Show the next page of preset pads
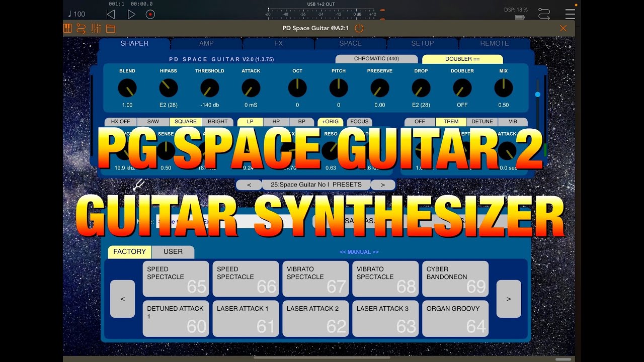 [x=509, y=299]
